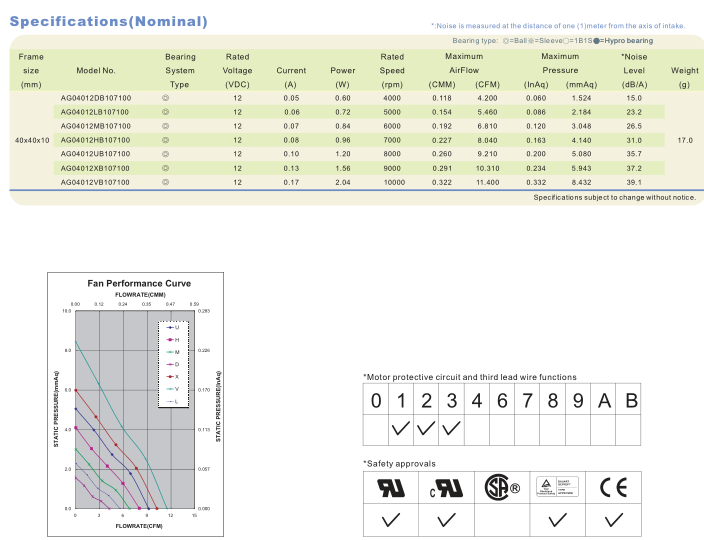The image size is (704, 540).
Task: Click the Safety approvals caption
Action: (399, 464)
